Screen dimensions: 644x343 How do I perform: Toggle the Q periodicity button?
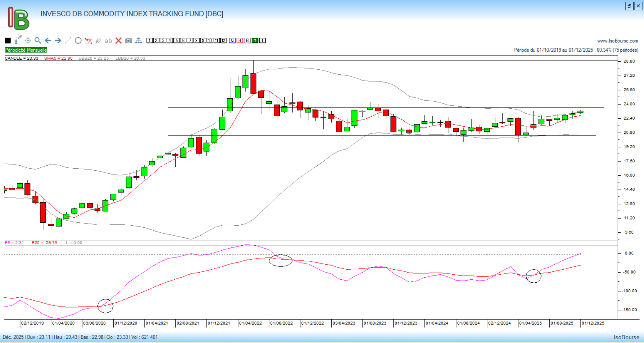point(232,41)
